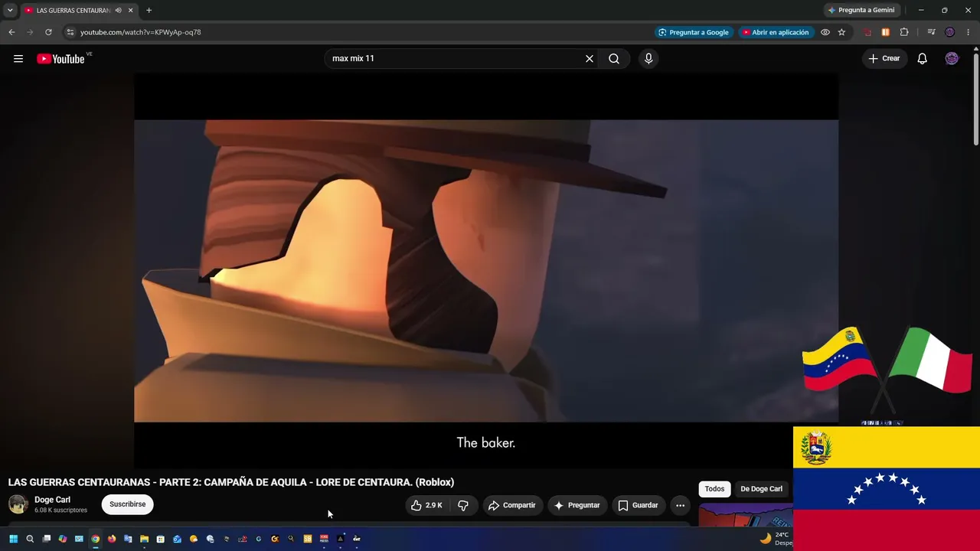Screen dimensions: 980x551
Task: Run the search with the magnifier button
Action: 614,59
